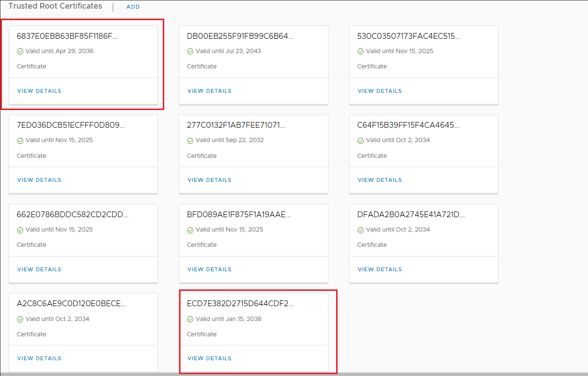Image resolution: width=588 pixels, height=376 pixels.
Task: Select certificate title 6837E0EBB63BF85F1186F
Action: [x=67, y=36]
